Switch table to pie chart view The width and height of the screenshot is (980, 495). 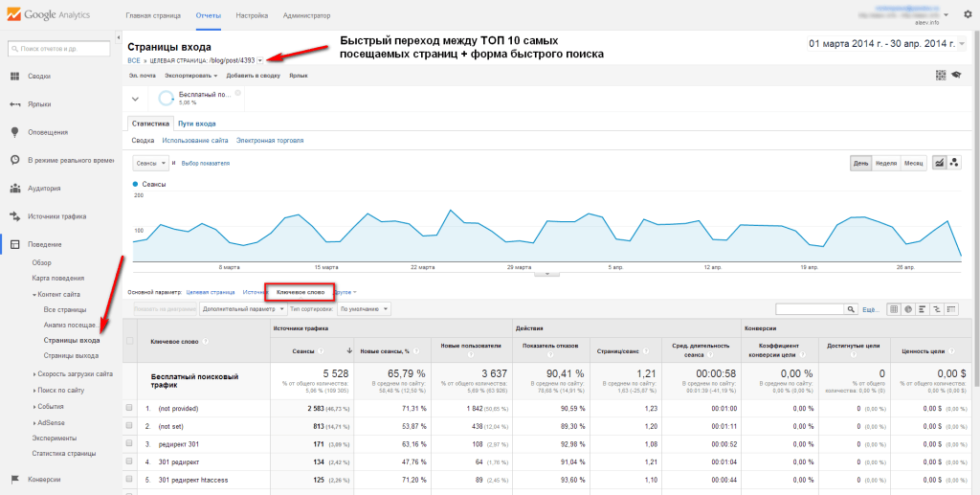(907, 309)
